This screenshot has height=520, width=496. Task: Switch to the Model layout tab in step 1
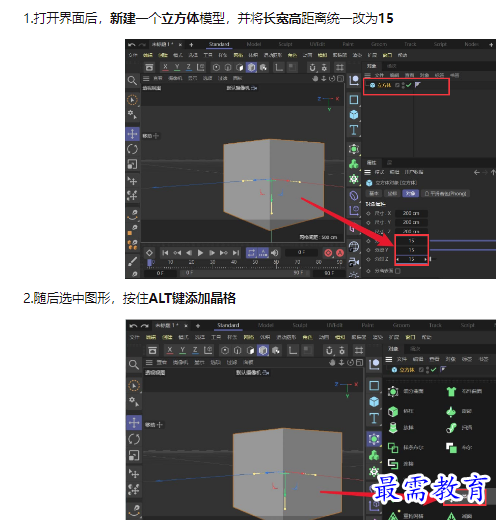pyautogui.click(x=254, y=44)
